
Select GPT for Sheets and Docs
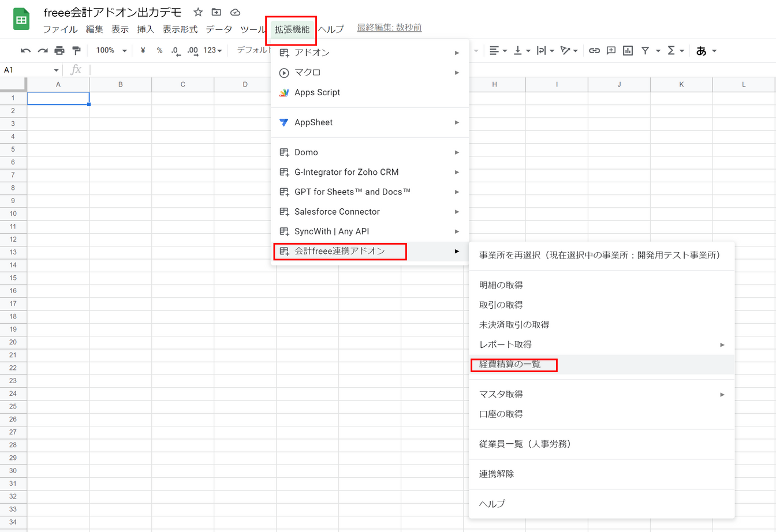click(x=370, y=192)
